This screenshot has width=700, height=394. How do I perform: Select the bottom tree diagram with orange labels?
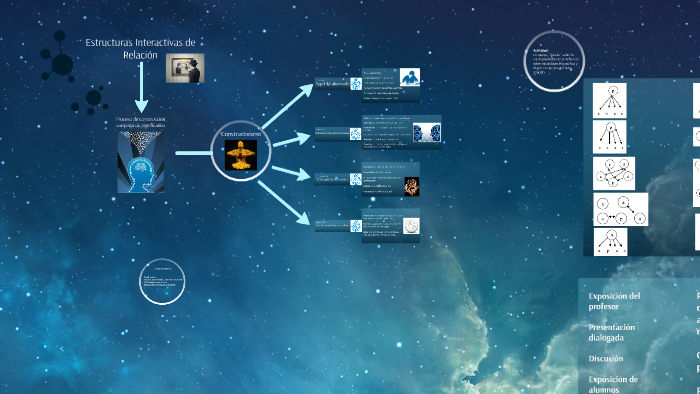pos(610,242)
